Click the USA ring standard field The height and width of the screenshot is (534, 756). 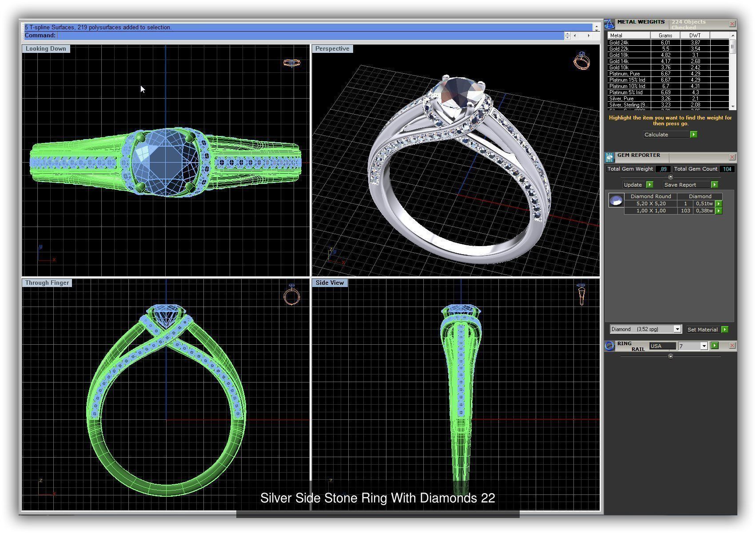[662, 346]
